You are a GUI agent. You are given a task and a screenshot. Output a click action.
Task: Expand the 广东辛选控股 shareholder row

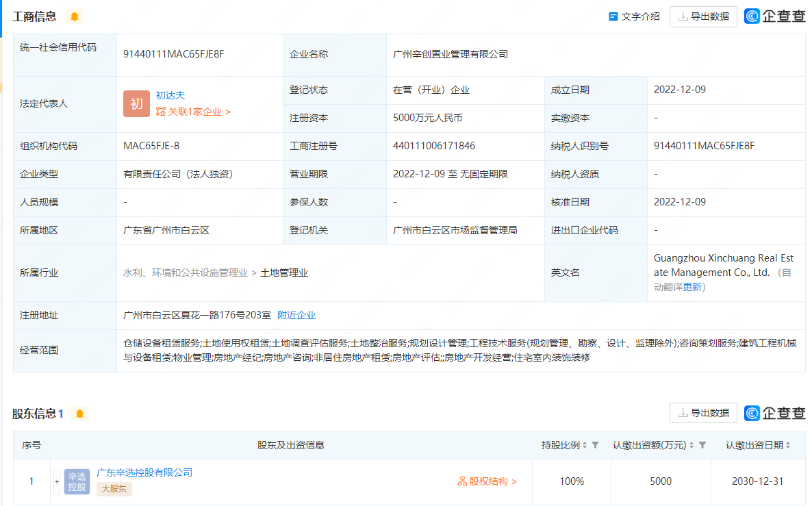tap(56, 481)
